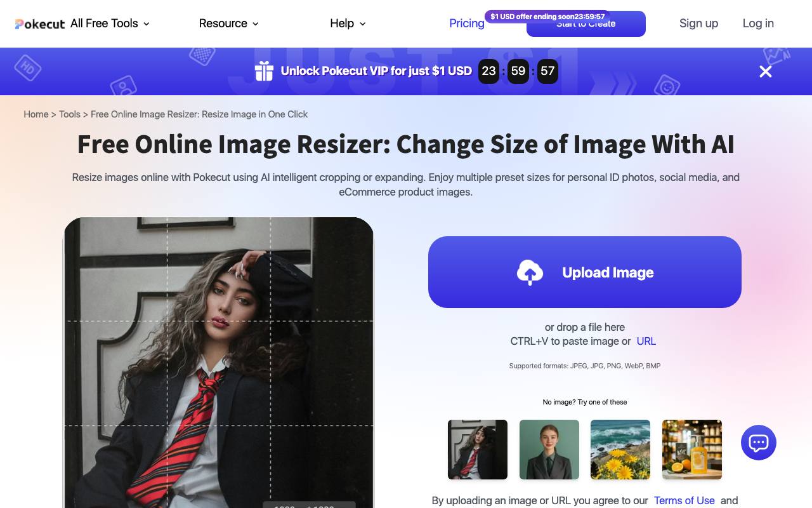The width and height of the screenshot is (812, 508).
Task: Expand the All Free Tools chevron
Action: [147, 24]
